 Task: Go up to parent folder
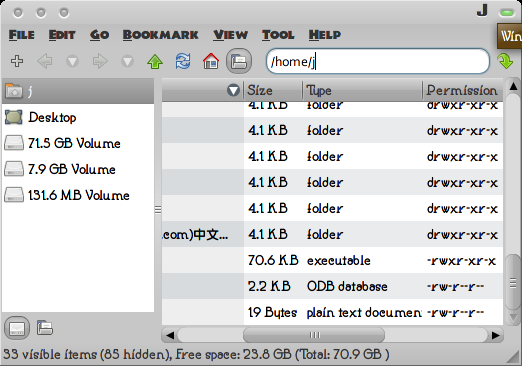[x=155, y=61]
